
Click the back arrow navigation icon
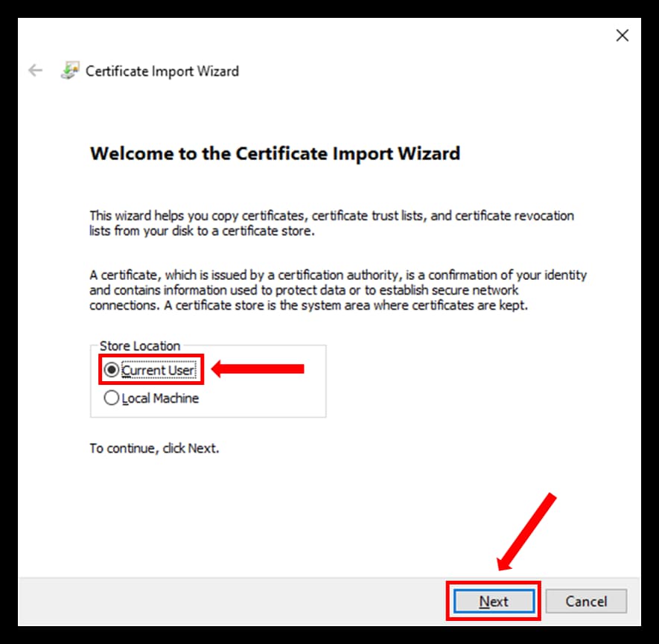coord(35,70)
